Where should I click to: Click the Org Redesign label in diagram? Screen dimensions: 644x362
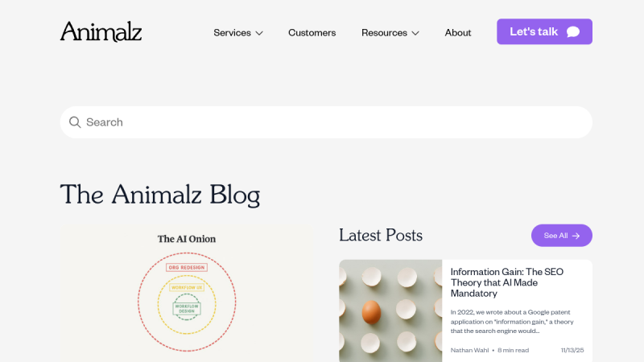coord(187,267)
